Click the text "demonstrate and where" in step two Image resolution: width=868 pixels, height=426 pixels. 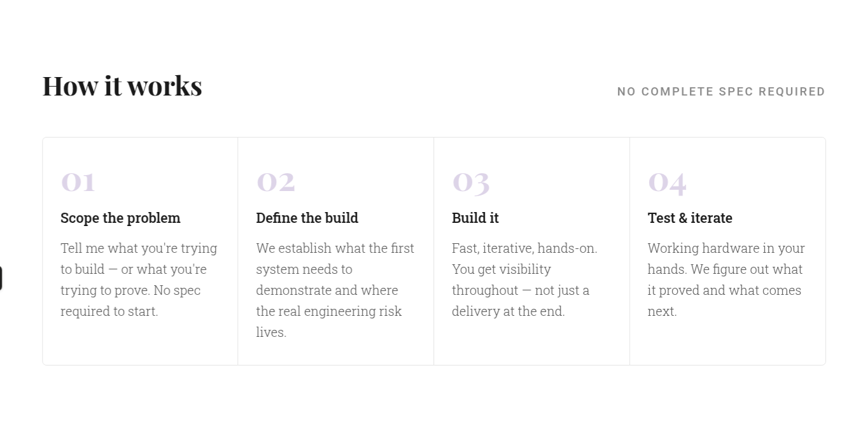327,290
